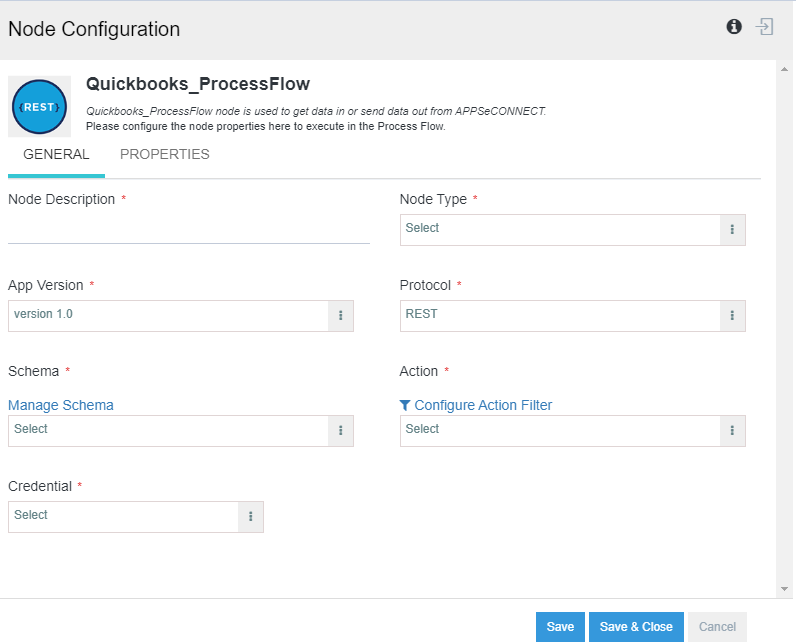Click the REST node logo icon
This screenshot has height=642, width=796.
tap(40, 107)
